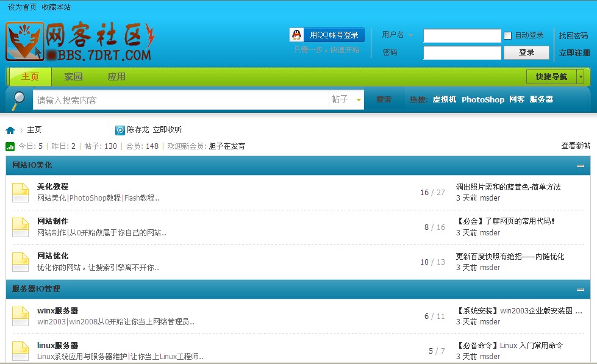Image resolution: width=597 pixels, height=364 pixels.
Task: Expand the 快捷导航 dropdown arrow
Action: 581,77
